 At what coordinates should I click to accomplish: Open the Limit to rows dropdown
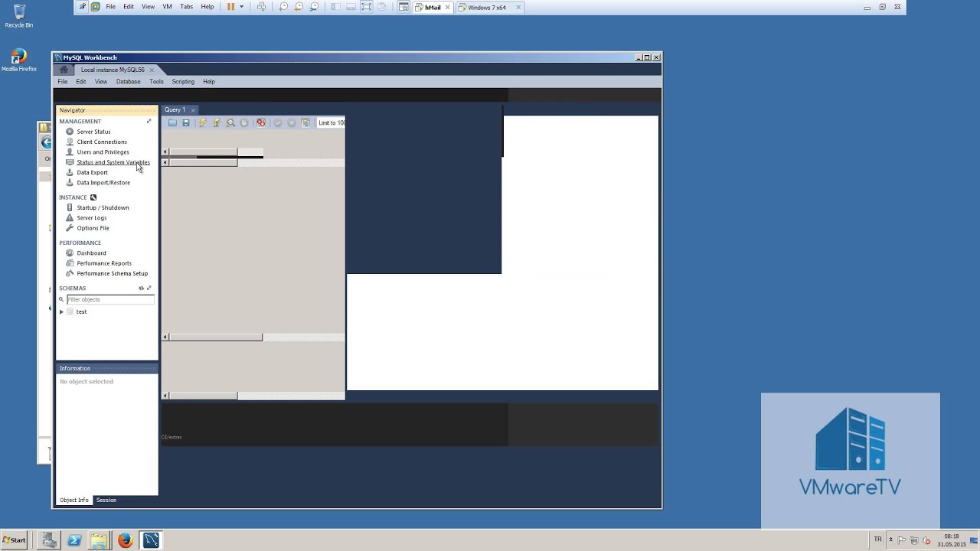point(331,122)
